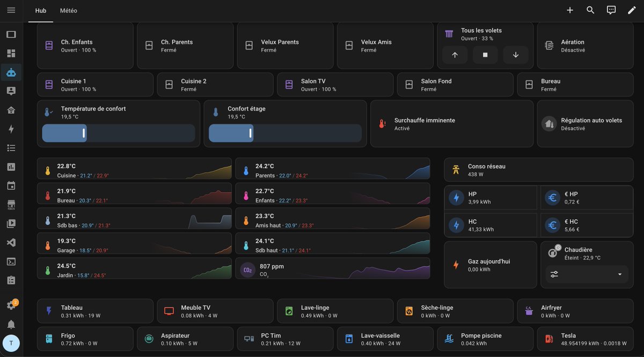Open the Calendar sidebar icon
This screenshot has width=644, height=357.
tap(11, 186)
